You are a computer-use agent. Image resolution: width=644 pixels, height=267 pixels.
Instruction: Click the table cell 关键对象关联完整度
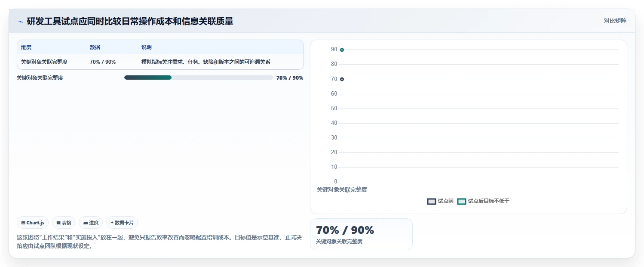44,62
